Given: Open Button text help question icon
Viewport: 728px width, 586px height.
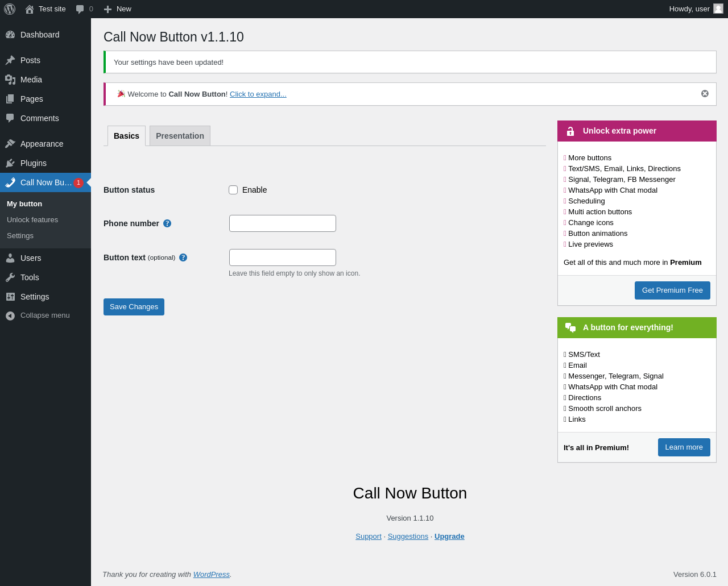Looking at the screenshot, I should click(x=183, y=257).
